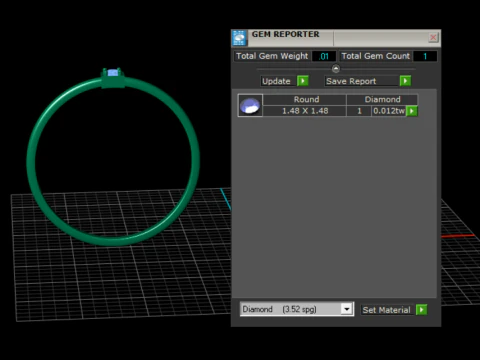
Task: Click the Round shape cell
Action: point(306,99)
